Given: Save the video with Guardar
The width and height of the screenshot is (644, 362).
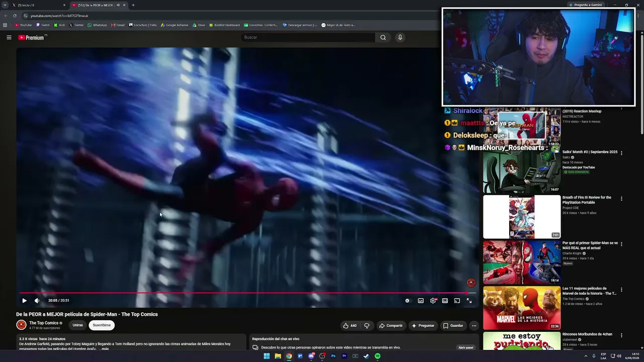Looking at the screenshot, I should pyautogui.click(x=453, y=325).
